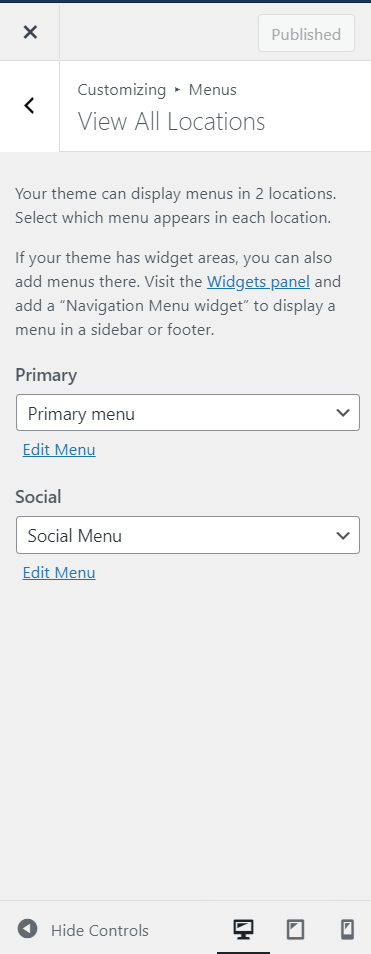Click the Primary location label
This screenshot has width=371, height=954.
coord(46,375)
